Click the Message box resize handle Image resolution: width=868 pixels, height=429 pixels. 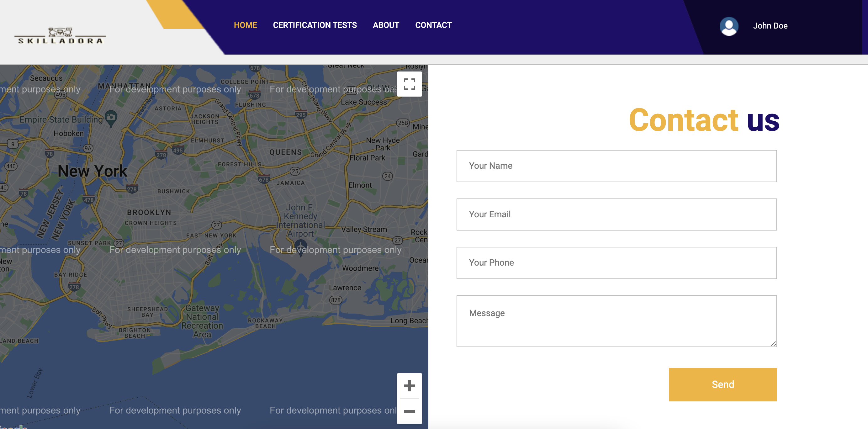click(773, 344)
